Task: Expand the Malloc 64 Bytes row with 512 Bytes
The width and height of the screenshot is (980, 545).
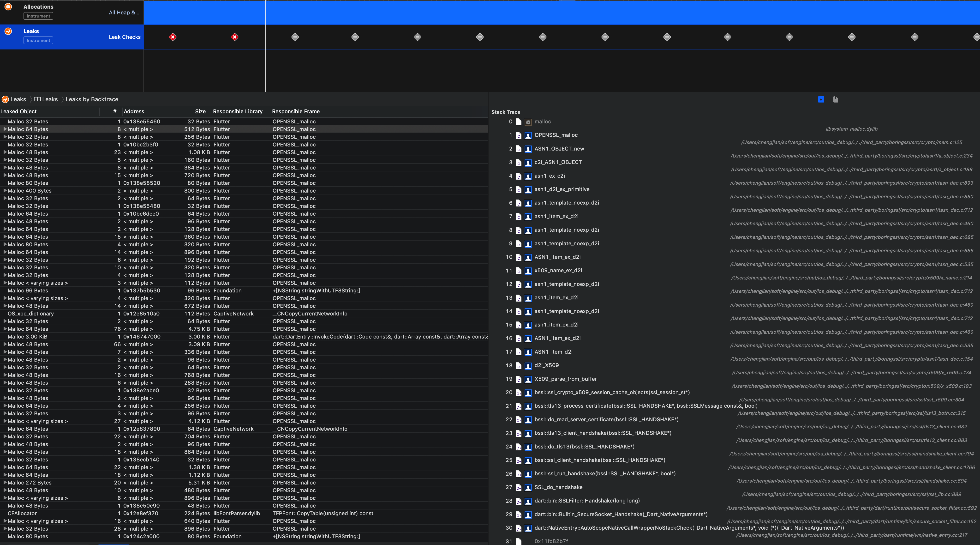Action: (5, 129)
